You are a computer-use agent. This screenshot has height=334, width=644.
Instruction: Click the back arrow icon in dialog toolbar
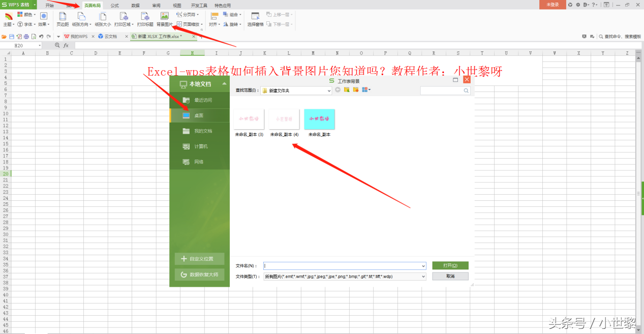point(338,90)
